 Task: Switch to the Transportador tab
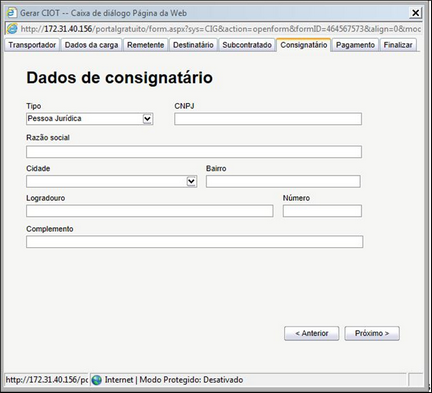pos(32,45)
